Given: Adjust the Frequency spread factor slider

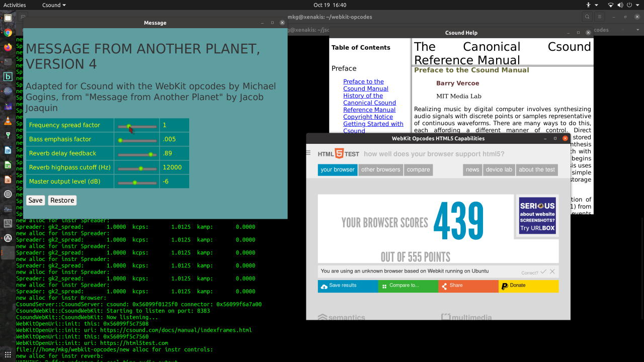Looking at the screenshot, I should (x=137, y=126).
